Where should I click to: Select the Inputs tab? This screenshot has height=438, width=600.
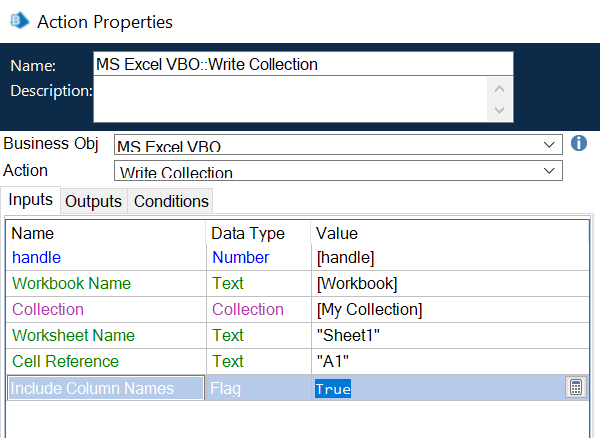tap(30, 200)
